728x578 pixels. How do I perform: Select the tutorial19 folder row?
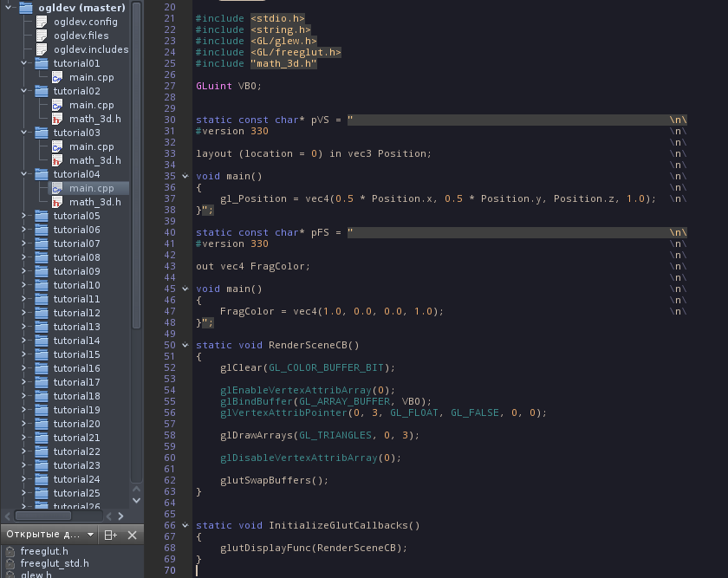75,410
